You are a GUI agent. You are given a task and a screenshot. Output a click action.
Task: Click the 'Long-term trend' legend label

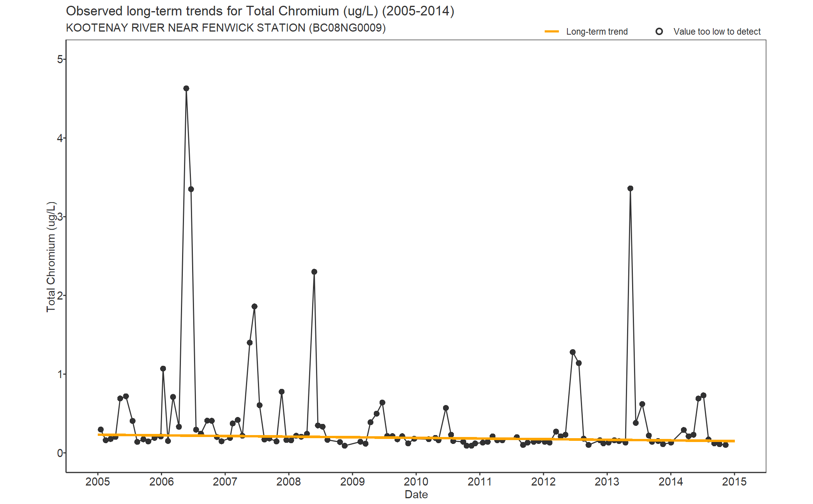coord(597,32)
